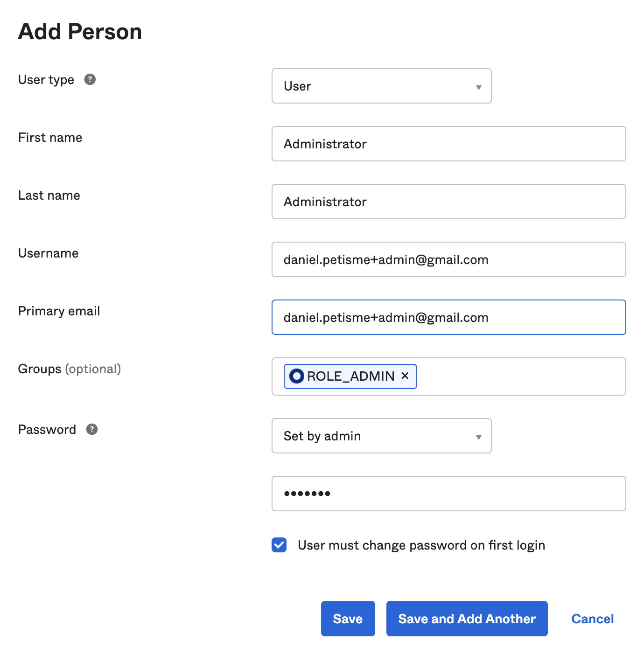Click the ROLE_ADMIN group label text

[350, 376]
